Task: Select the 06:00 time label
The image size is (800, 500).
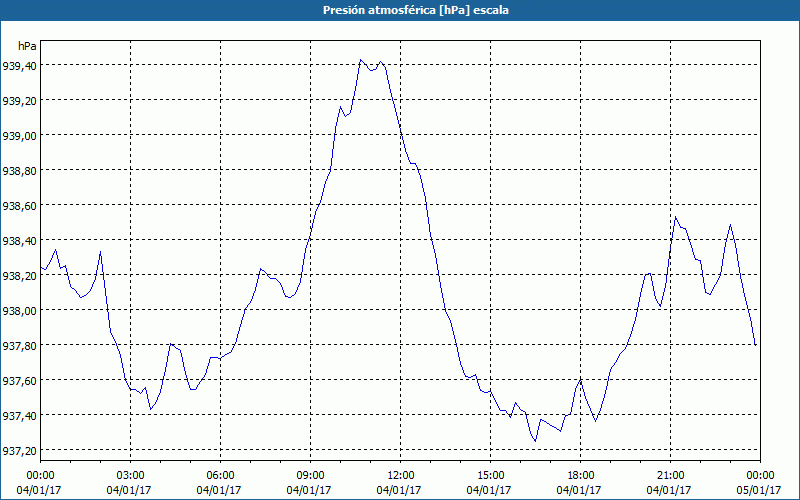Action: pyautogui.click(x=220, y=476)
